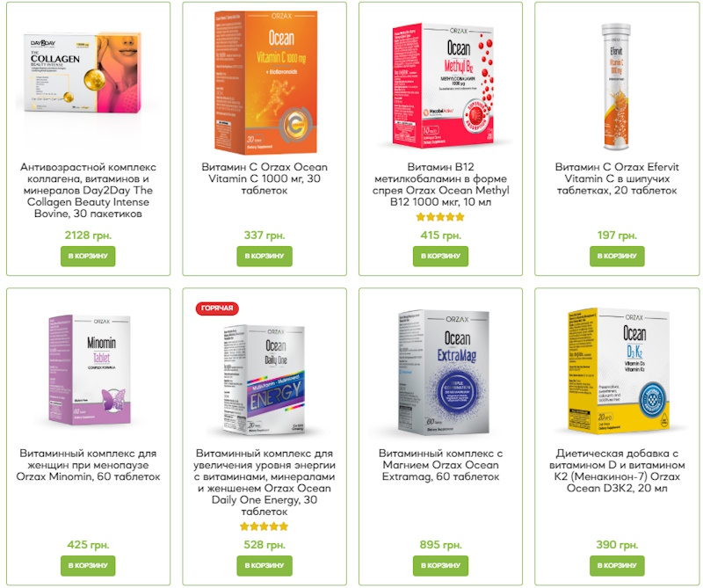This screenshot has height=588, width=703.
Task: Click the red ГОРЯЧАЯ badge
Action: (x=217, y=309)
